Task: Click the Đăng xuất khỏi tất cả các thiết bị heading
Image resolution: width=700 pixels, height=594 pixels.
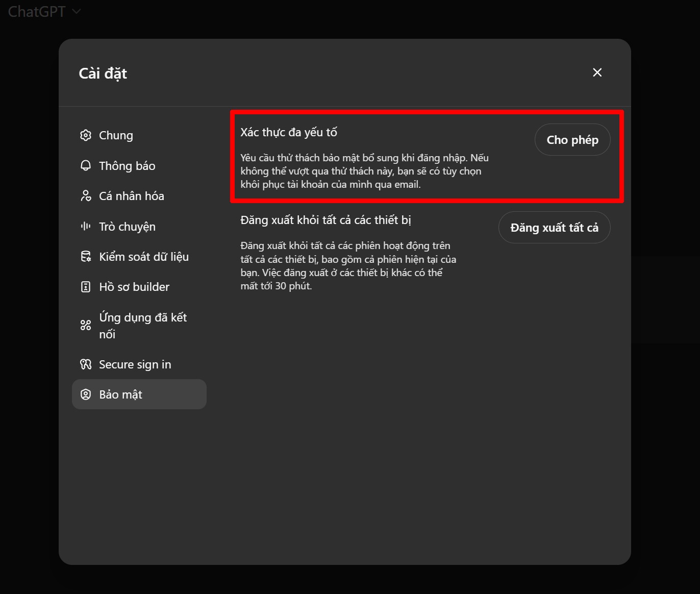Action: click(326, 220)
